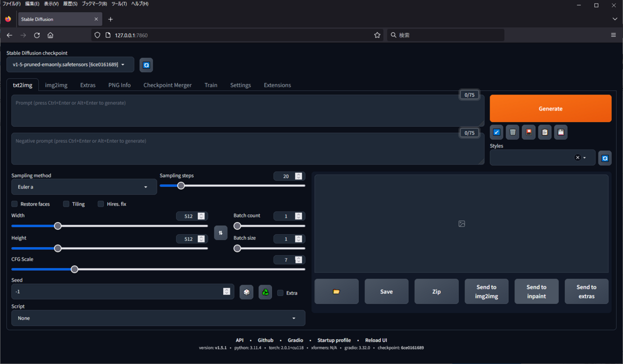The height and width of the screenshot is (364, 623).
Task: Switch to the img2img tab
Action: point(56,85)
